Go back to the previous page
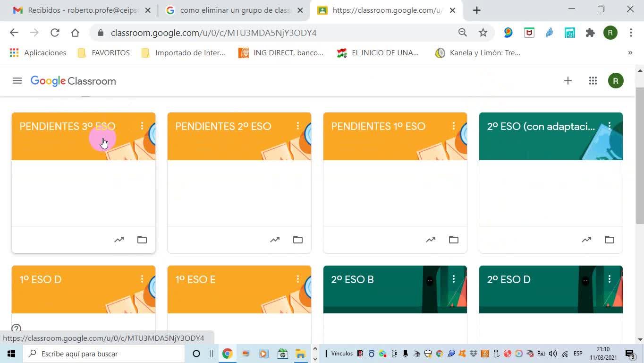644x363 pixels. (x=14, y=33)
